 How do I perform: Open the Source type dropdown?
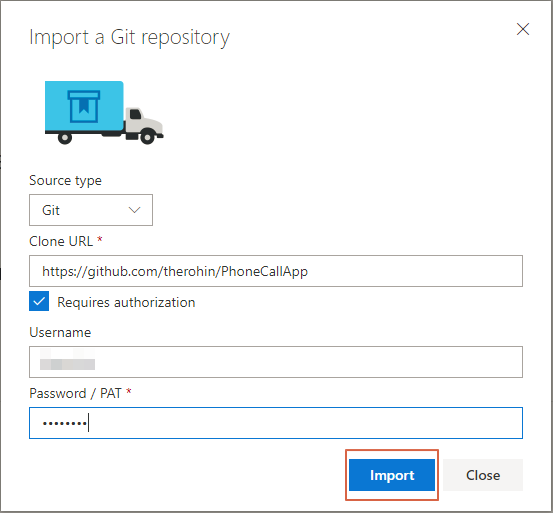point(91,210)
